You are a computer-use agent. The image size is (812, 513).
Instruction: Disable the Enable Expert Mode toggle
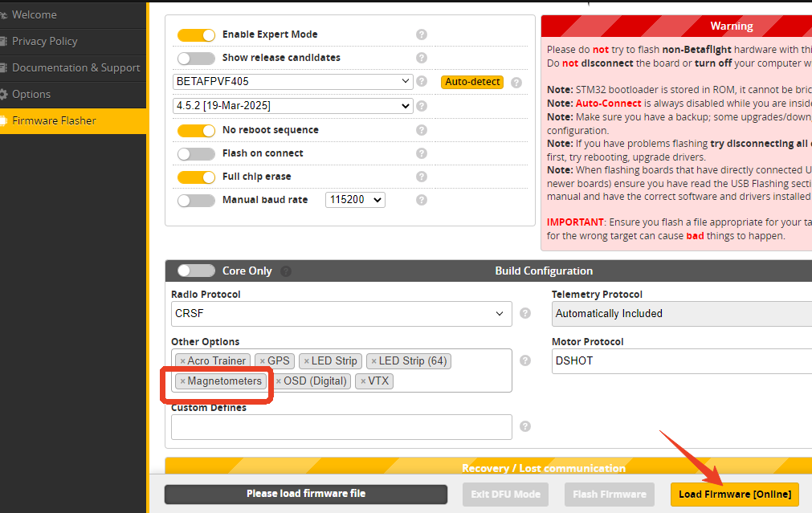[196, 35]
